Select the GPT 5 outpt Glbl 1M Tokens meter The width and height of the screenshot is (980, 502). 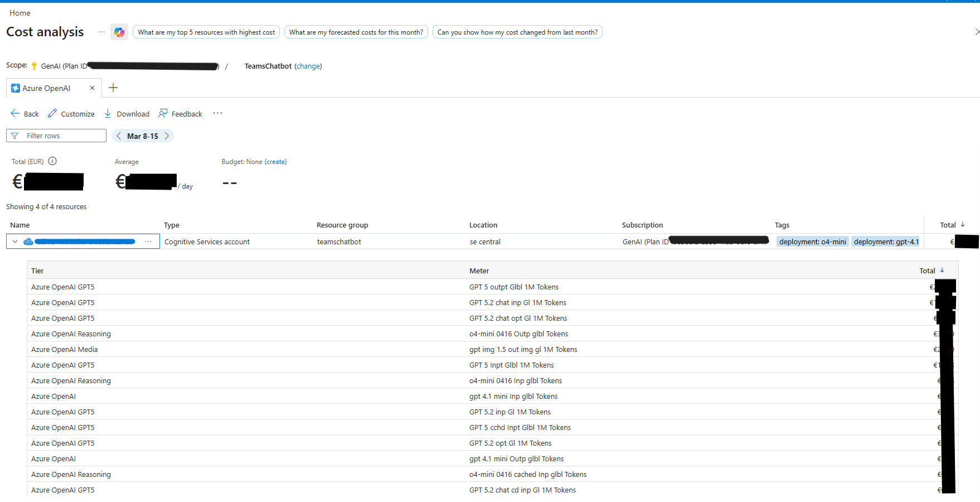(514, 287)
